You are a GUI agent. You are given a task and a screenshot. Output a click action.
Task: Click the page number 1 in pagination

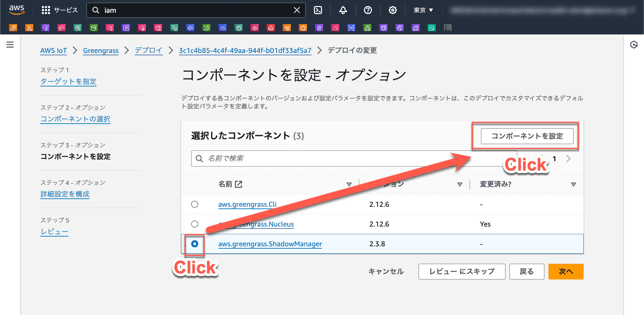tap(554, 159)
